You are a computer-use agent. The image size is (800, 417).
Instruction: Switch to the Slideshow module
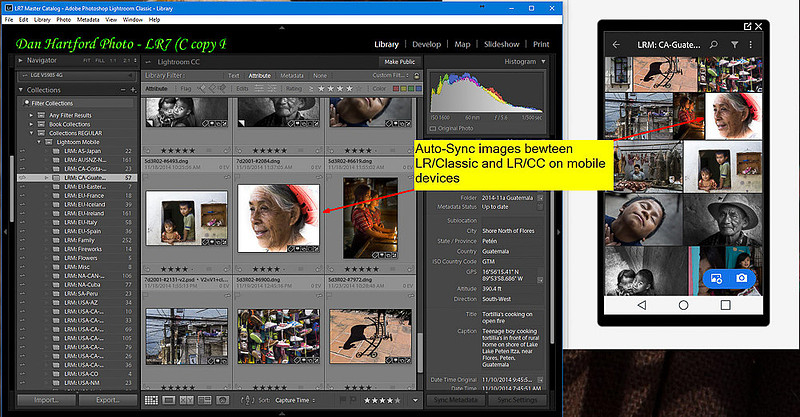502,44
